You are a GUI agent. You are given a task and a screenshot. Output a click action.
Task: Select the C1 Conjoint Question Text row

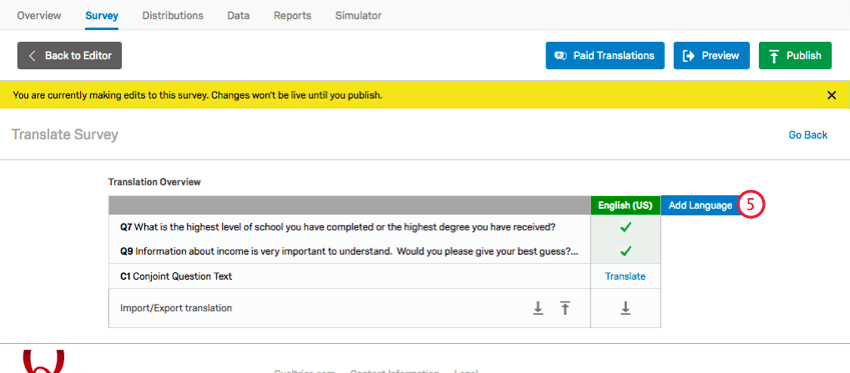[350, 276]
